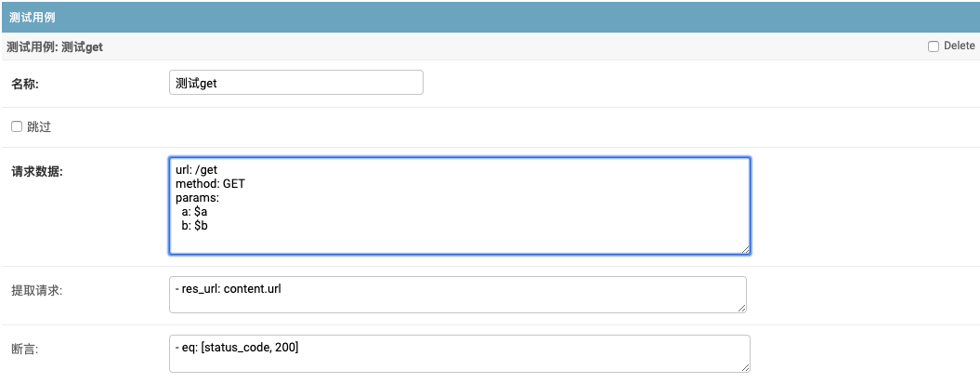Focus the 名称 input containing 测试get
This screenshot has width=980, height=383.
coord(295,83)
